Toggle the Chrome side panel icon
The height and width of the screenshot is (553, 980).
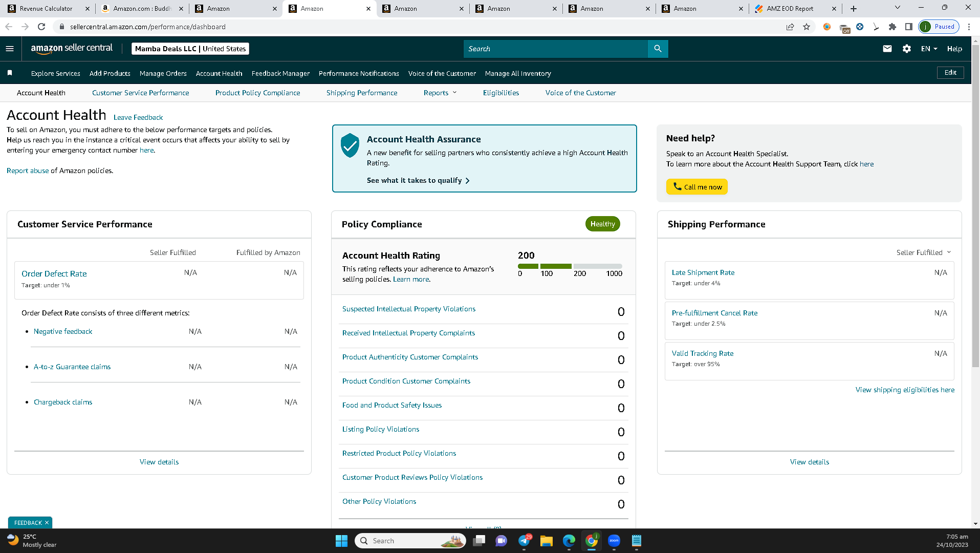[909, 27]
